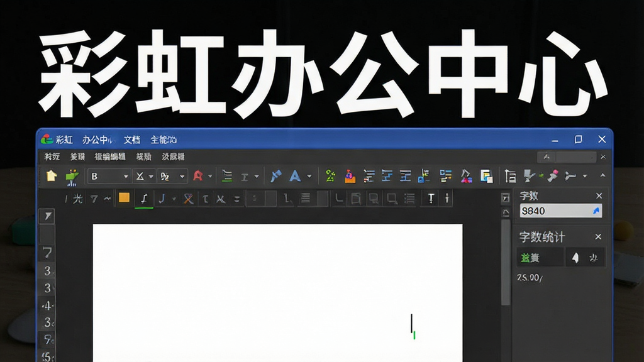
Task: Click the line spacing icon with green underline
Action: pos(226,176)
